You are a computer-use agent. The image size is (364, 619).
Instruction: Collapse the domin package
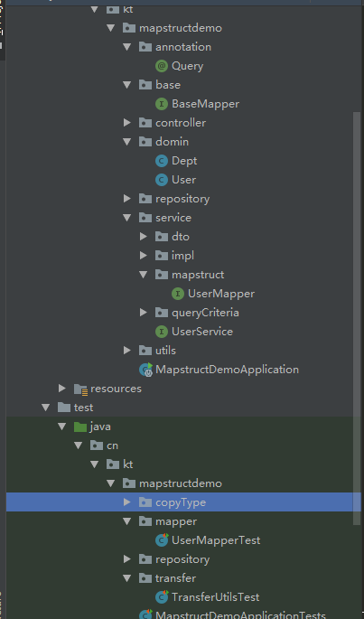tap(126, 142)
